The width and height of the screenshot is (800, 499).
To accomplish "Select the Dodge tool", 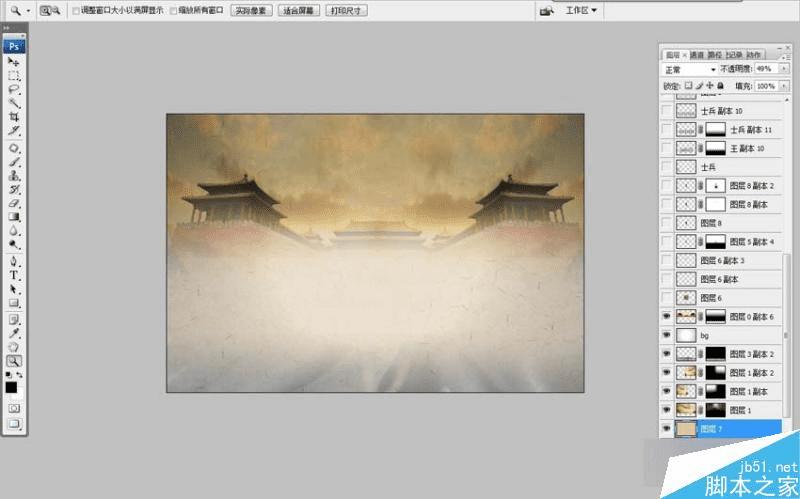I will (x=14, y=245).
